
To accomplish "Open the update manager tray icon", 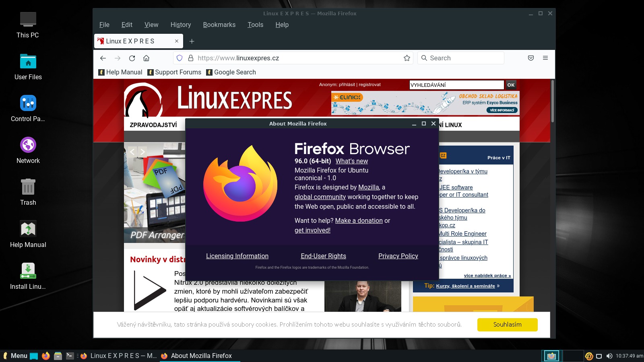I will [x=589, y=356].
